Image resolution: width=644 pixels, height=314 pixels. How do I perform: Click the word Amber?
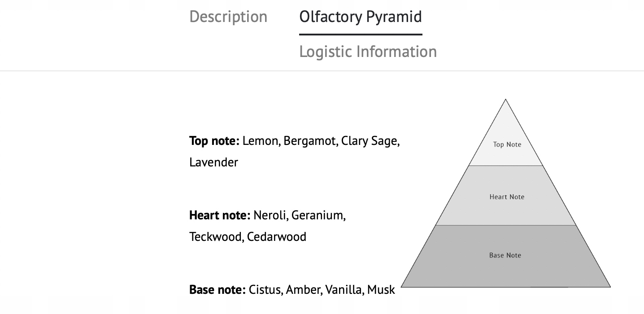304,290
